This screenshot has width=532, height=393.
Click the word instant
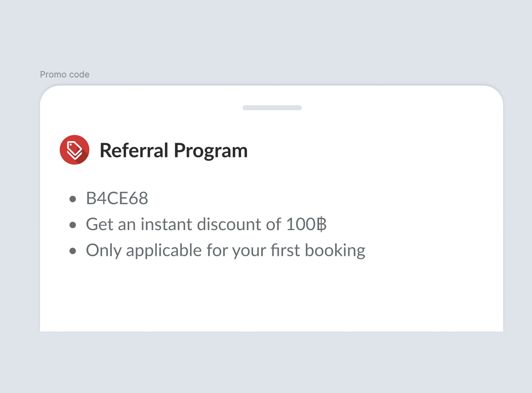pos(166,225)
